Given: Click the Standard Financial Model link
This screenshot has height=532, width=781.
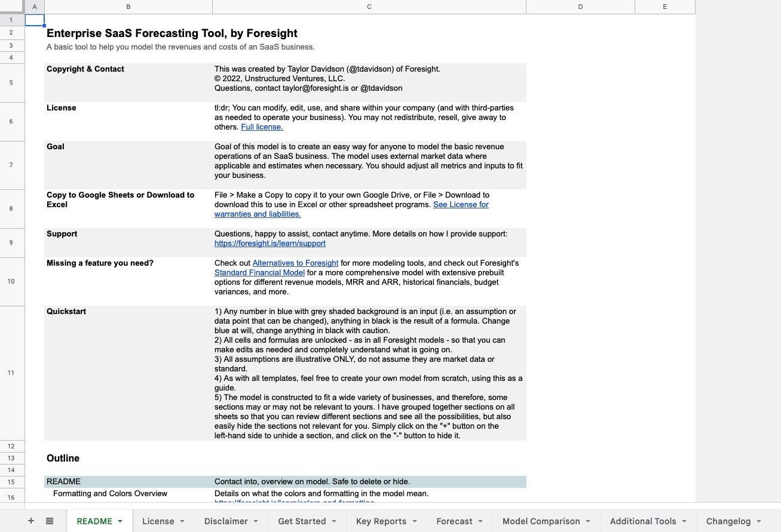Looking at the screenshot, I should pyautogui.click(x=259, y=272).
